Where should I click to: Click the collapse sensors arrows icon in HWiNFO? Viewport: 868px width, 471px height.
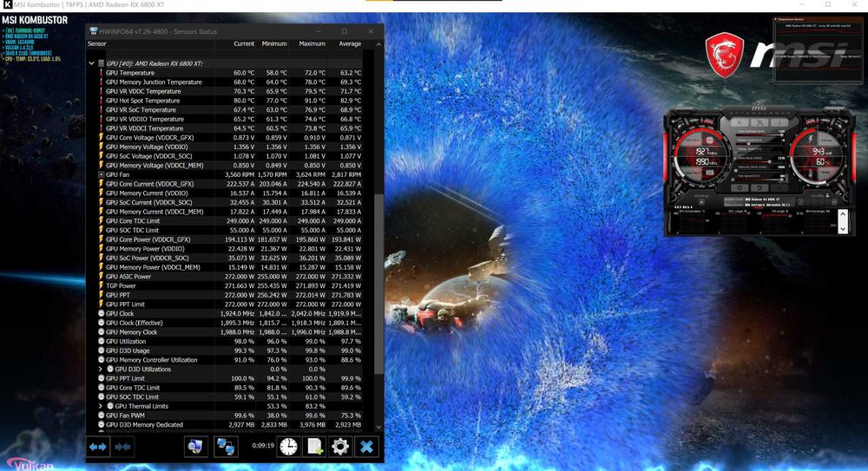[122, 447]
